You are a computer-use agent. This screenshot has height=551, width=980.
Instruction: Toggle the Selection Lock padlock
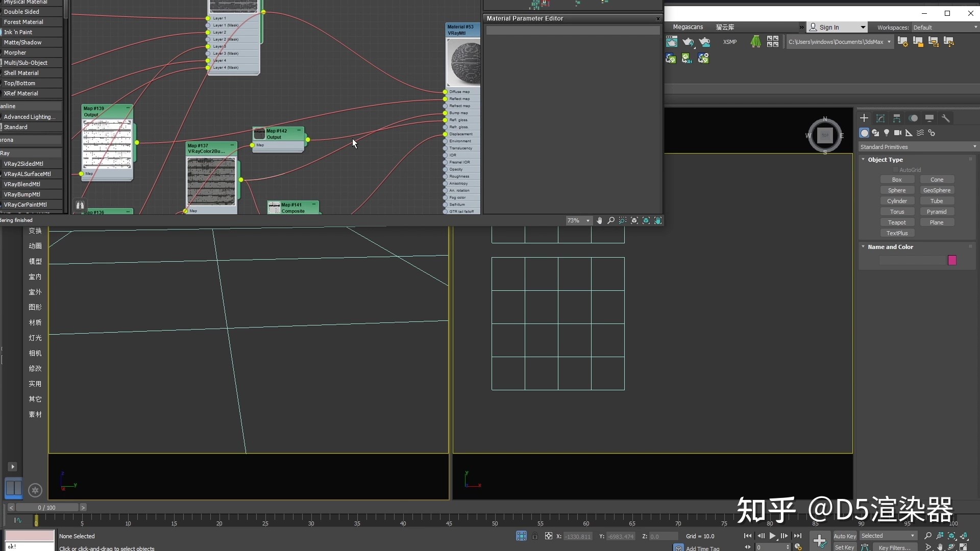click(x=534, y=536)
